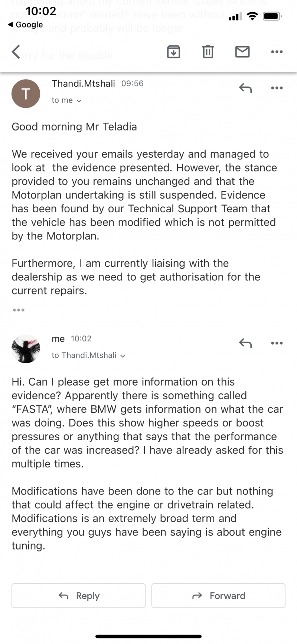
Task: Return to Google app via back link
Action: point(25,25)
